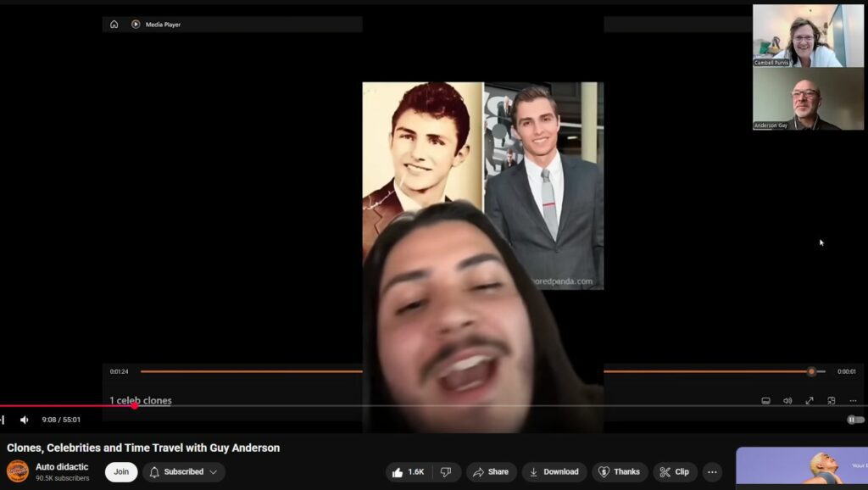
Task: Download the video
Action: [x=554, y=471]
